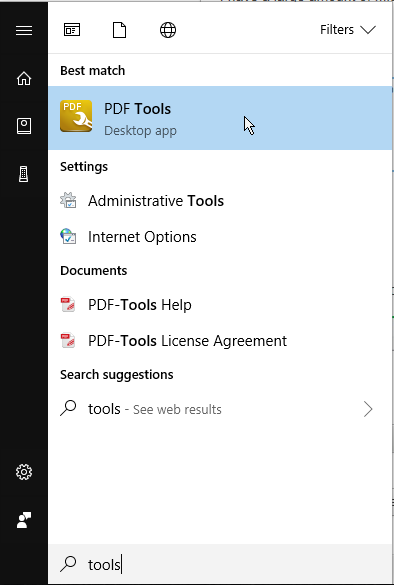Expand the tools web results chevron

(368, 409)
